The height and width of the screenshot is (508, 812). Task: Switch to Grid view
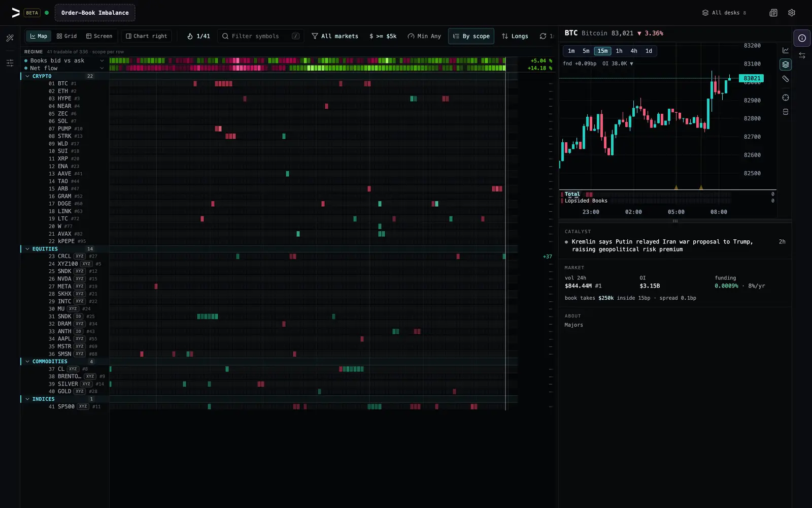[66, 36]
